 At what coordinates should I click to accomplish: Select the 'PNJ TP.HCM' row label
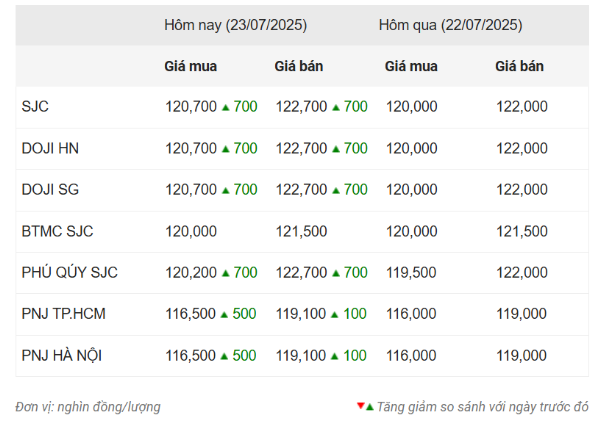pyautogui.click(x=63, y=314)
